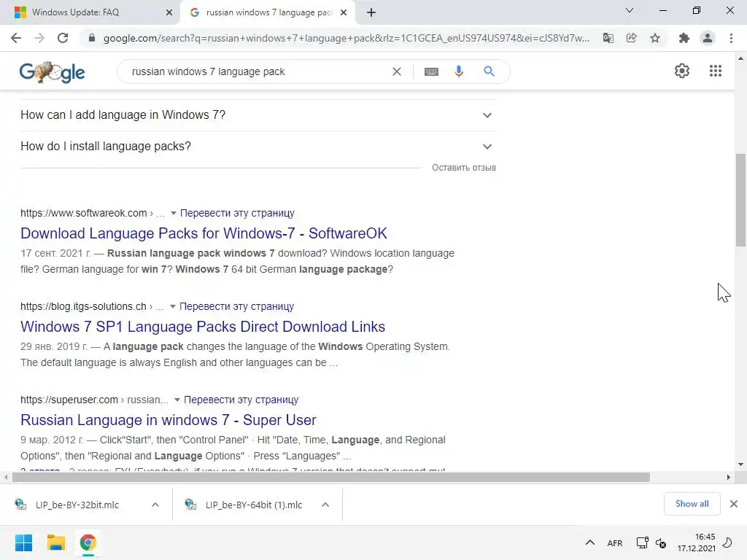
Task: Open the Windows Start menu
Action: pos(23,542)
